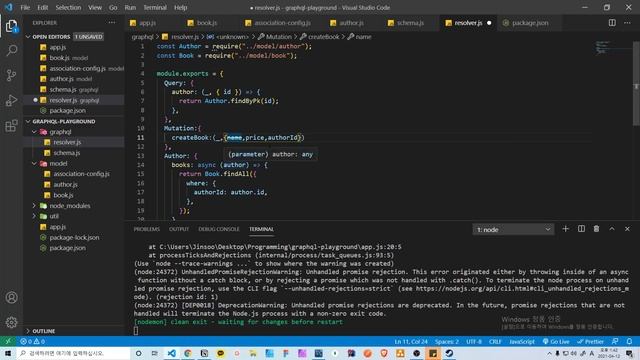The width and height of the screenshot is (640, 360).
Task: Open Task View in the taskbar
Action: point(155,353)
